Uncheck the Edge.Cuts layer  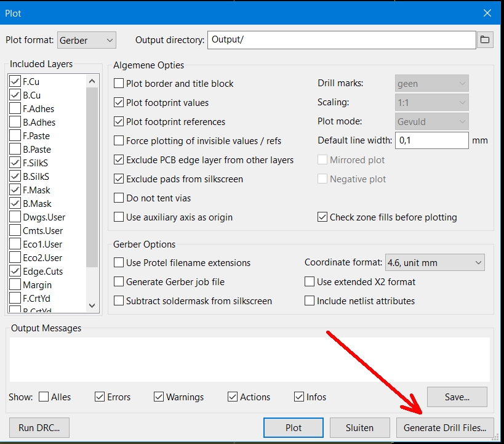pyautogui.click(x=15, y=271)
